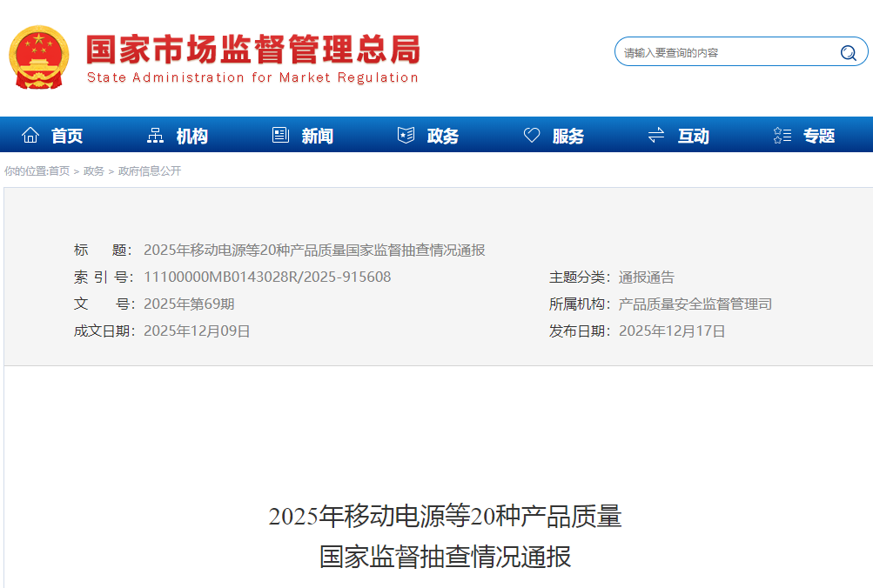Click the State Administration for Market Regulation text

click(x=252, y=77)
